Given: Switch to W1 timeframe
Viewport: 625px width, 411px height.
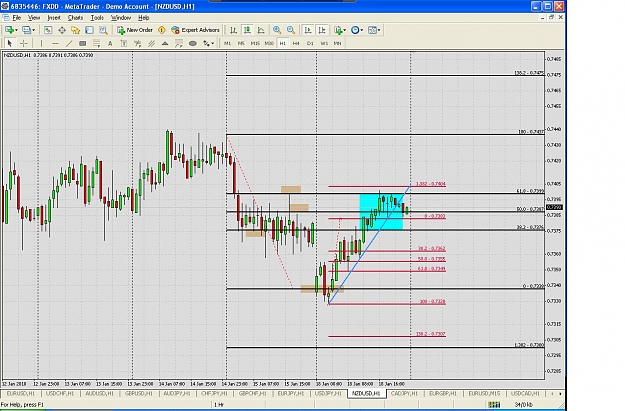Looking at the screenshot, I should [324, 43].
